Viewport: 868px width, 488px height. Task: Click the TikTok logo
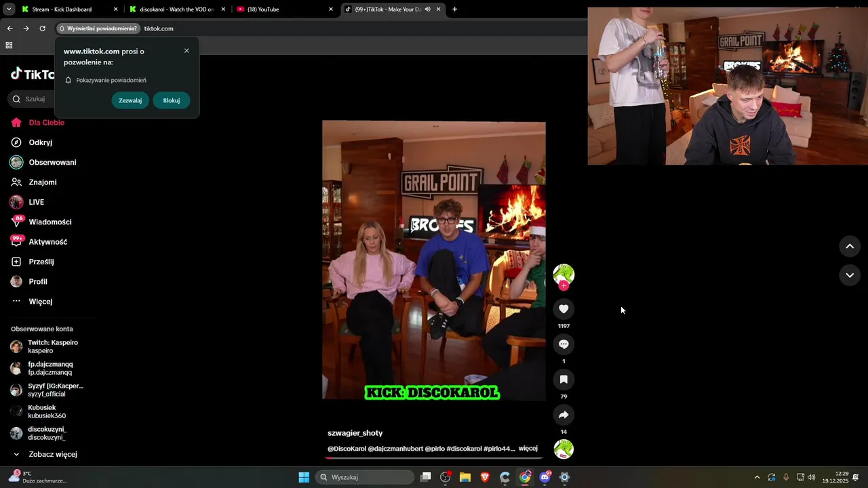[x=33, y=75]
